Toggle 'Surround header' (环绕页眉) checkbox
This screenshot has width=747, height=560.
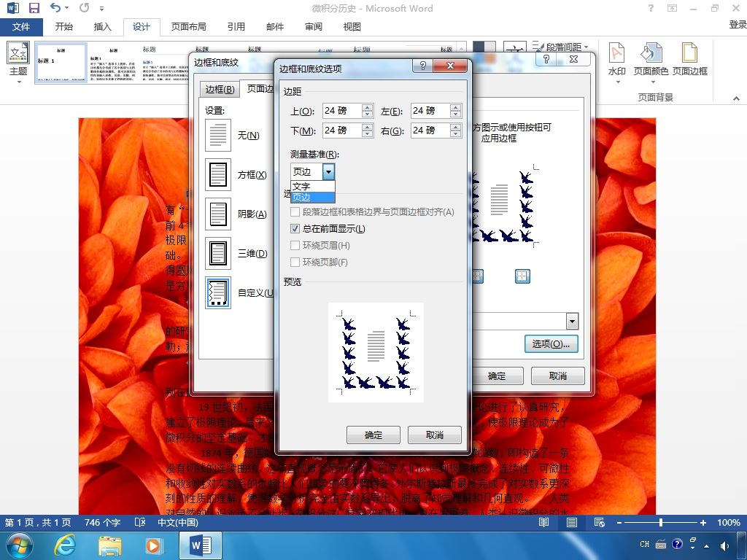[x=295, y=245]
